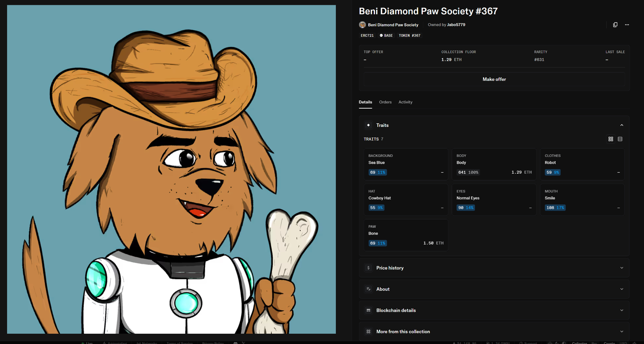This screenshot has width=644, height=344.
Task: Select the Mouth Smile trait card
Action: coord(582,200)
